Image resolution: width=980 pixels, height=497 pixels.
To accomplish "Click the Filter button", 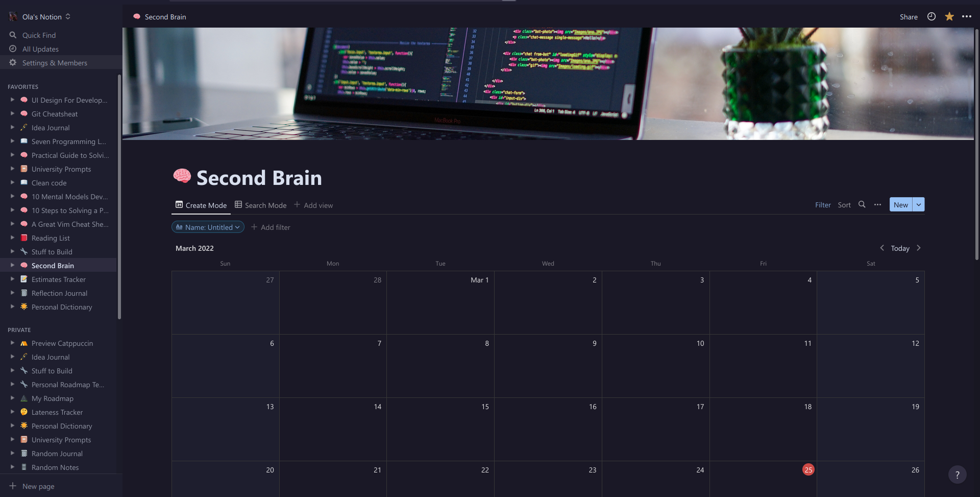I will tap(823, 204).
